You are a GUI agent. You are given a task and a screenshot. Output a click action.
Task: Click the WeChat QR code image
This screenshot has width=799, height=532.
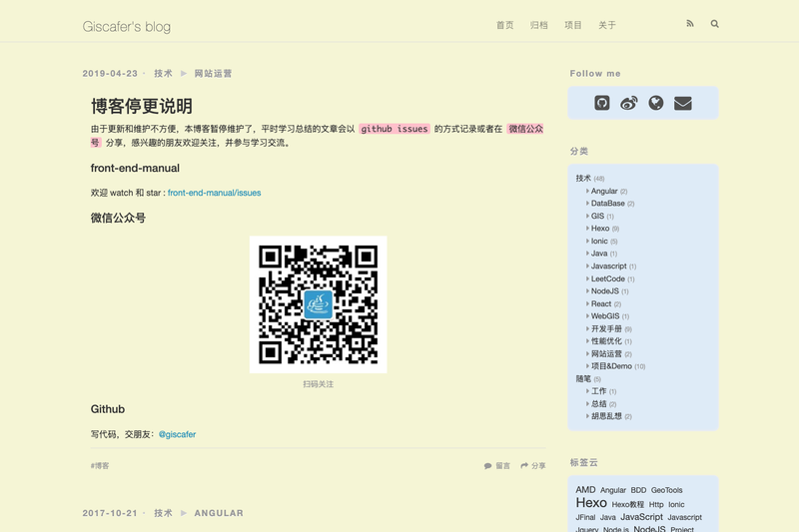pyautogui.click(x=318, y=304)
